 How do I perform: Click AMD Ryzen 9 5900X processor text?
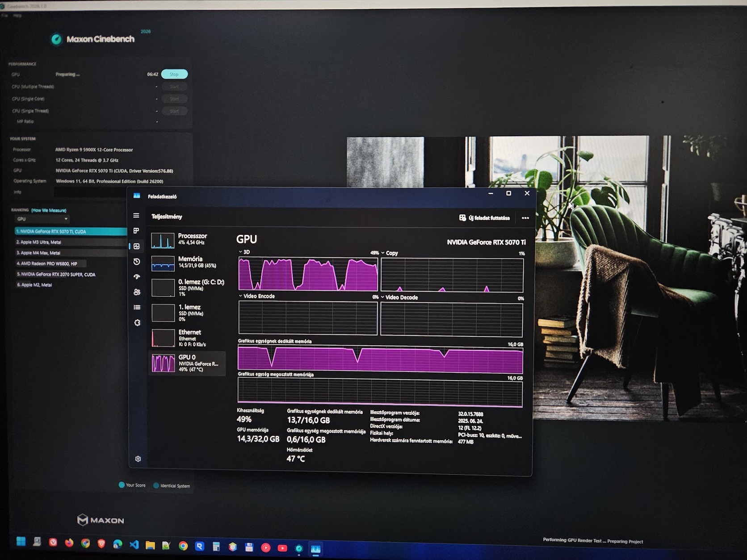tap(94, 150)
